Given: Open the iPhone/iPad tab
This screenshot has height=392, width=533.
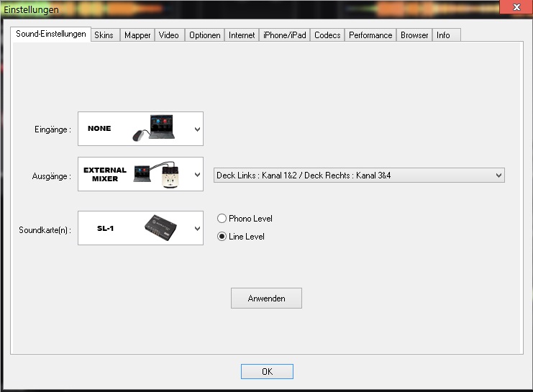Looking at the screenshot, I should tap(285, 35).
